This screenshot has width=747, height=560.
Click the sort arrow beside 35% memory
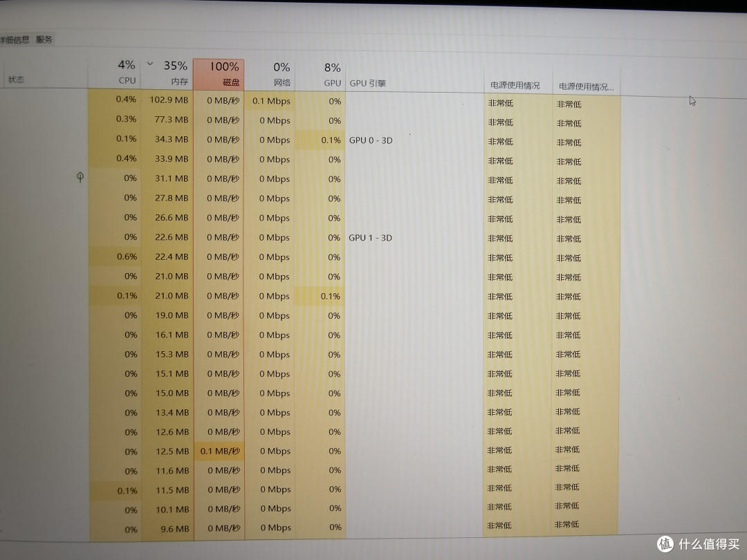coord(149,64)
